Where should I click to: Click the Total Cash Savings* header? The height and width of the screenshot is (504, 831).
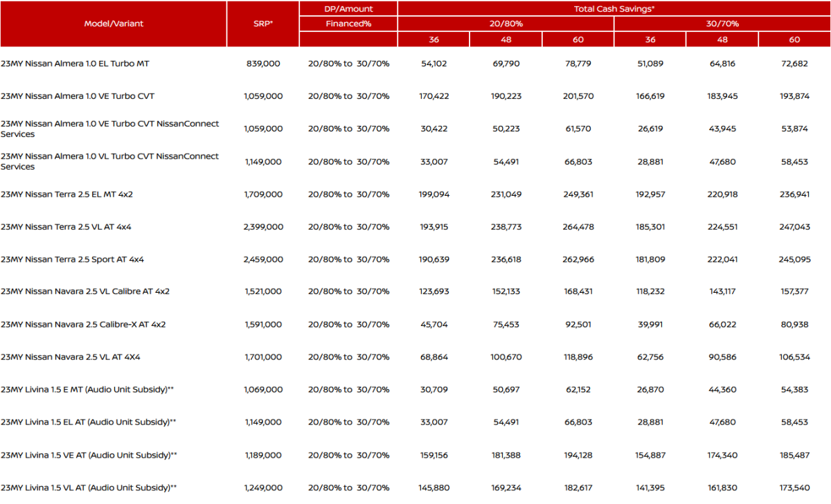pyautogui.click(x=614, y=9)
